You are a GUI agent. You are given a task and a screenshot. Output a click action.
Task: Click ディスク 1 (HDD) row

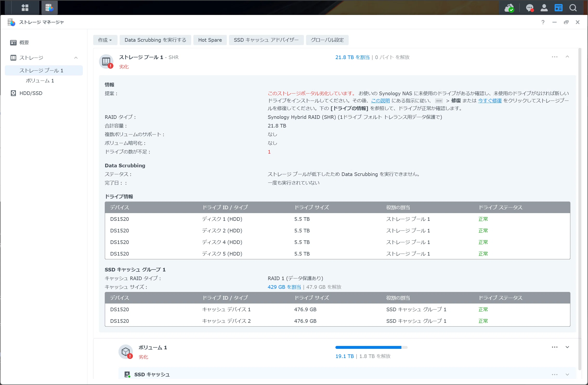pos(337,219)
